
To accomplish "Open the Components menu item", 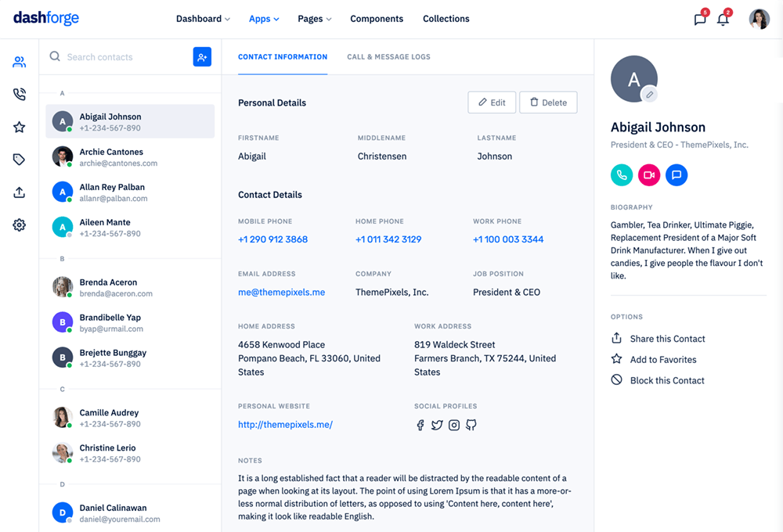I will click(377, 19).
